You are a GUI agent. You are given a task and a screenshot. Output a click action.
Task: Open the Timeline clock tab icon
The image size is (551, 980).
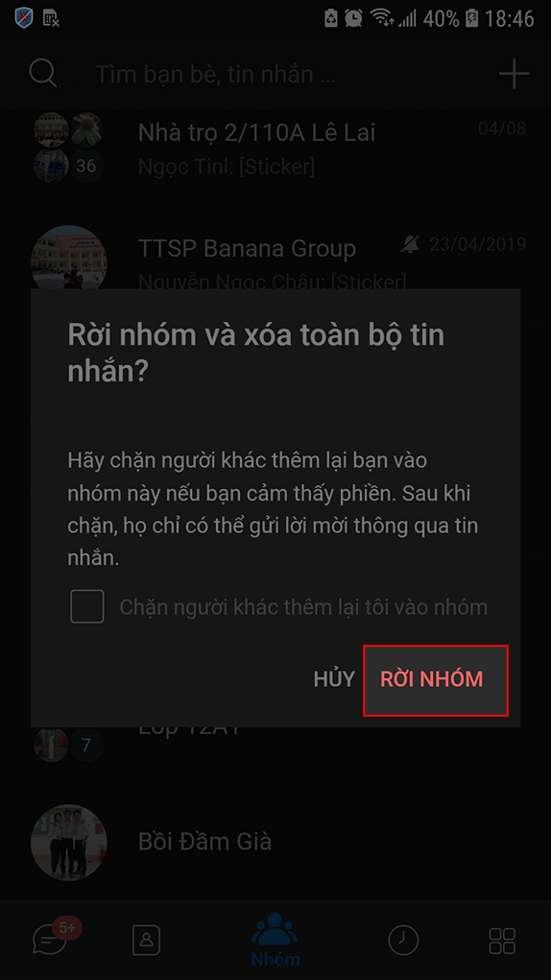pyautogui.click(x=403, y=940)
